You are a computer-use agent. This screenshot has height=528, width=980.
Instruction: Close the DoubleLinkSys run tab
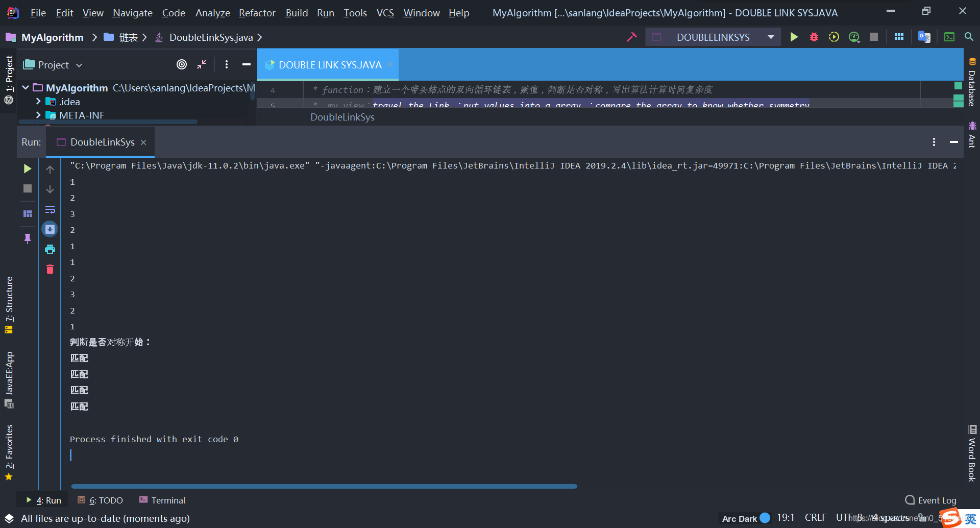pos(143,142)
